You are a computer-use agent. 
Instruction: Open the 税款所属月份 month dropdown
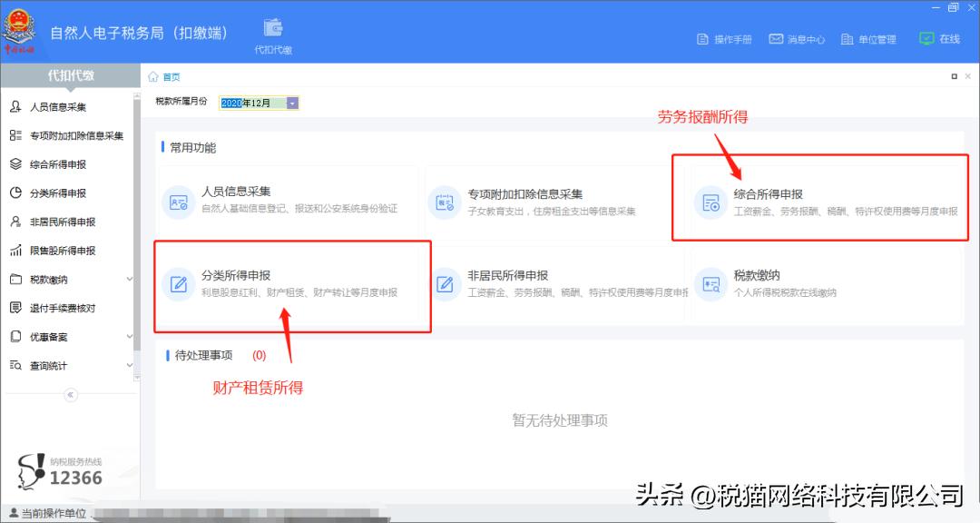point(291,103)
